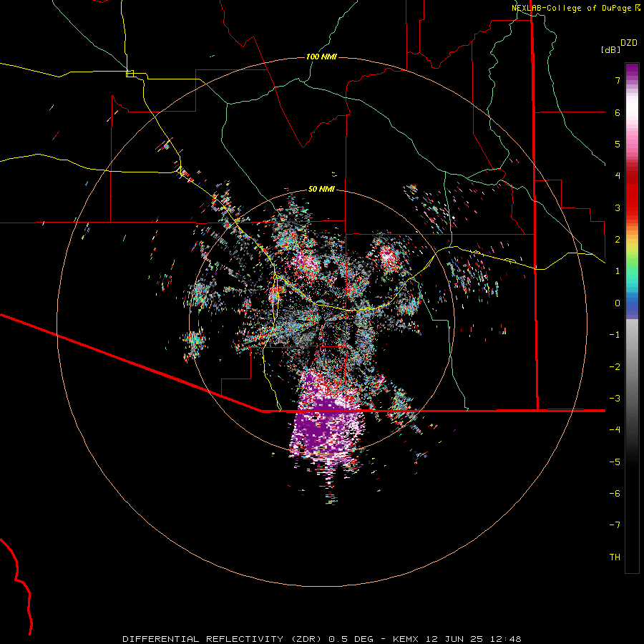The width and height of the screenshot is (644, 644).
Task: Click the -1 value on the color scale
Action: (615, 335)
